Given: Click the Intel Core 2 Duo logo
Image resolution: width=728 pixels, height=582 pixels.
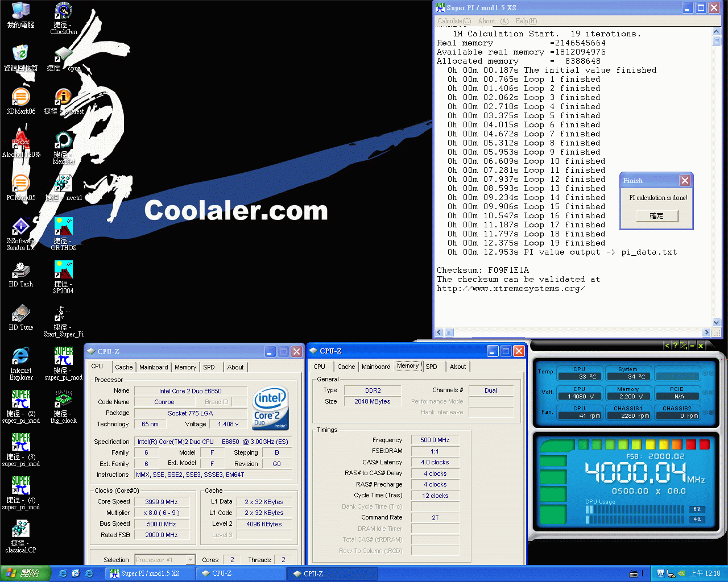Looking at the screenshot, I should point(271,408).
